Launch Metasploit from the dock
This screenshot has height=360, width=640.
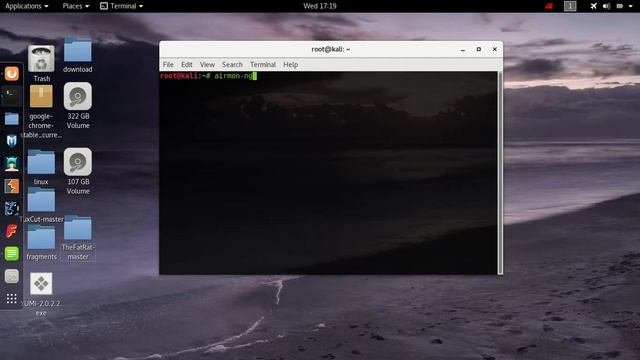(11, 141)
